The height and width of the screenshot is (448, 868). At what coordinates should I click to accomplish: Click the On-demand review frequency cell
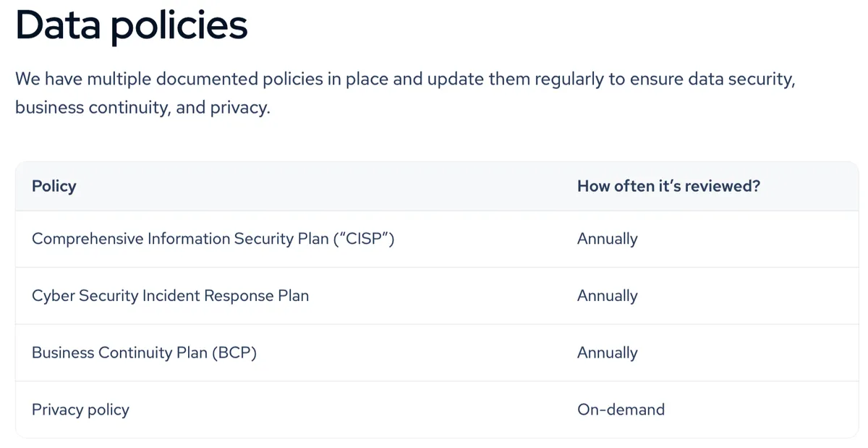[621, 410]
